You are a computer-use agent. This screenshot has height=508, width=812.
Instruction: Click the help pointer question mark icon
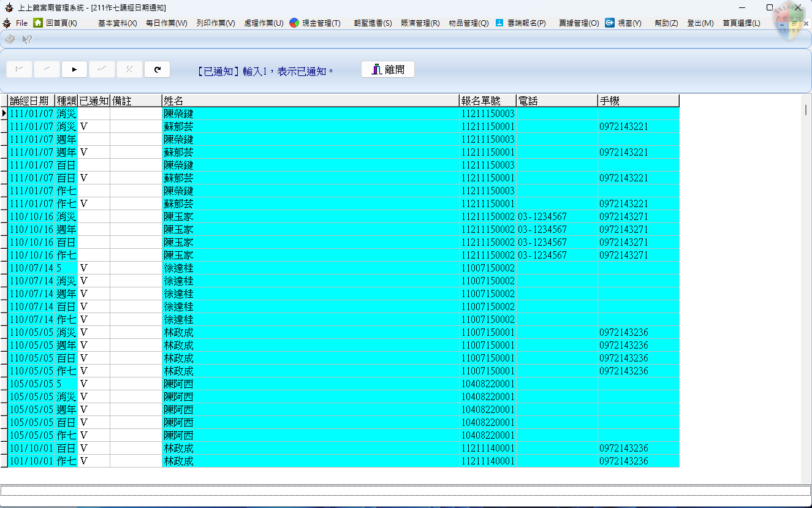(27, 39)
